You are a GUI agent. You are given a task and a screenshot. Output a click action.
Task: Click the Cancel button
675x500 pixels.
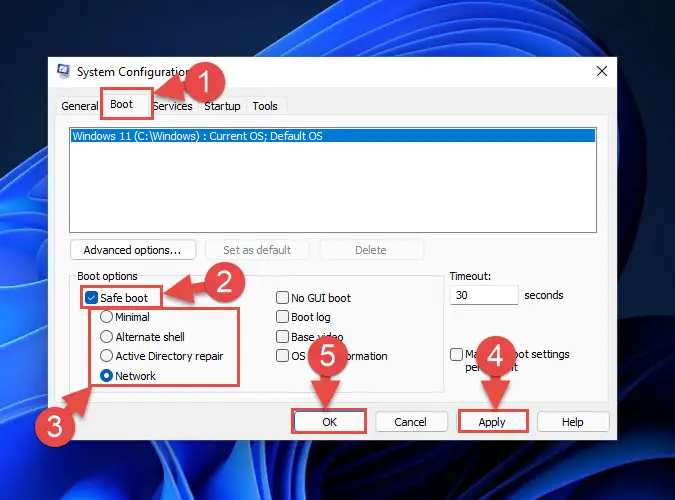(x=411, y=422)
